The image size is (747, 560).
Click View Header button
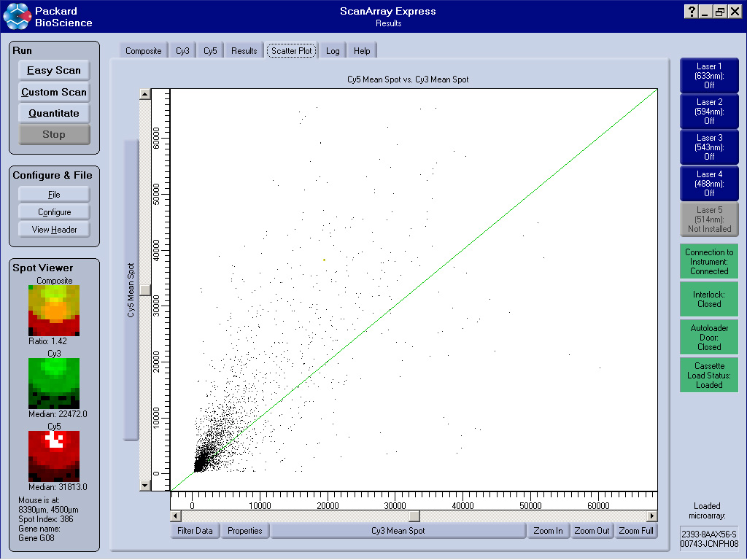tap(54, 230)
